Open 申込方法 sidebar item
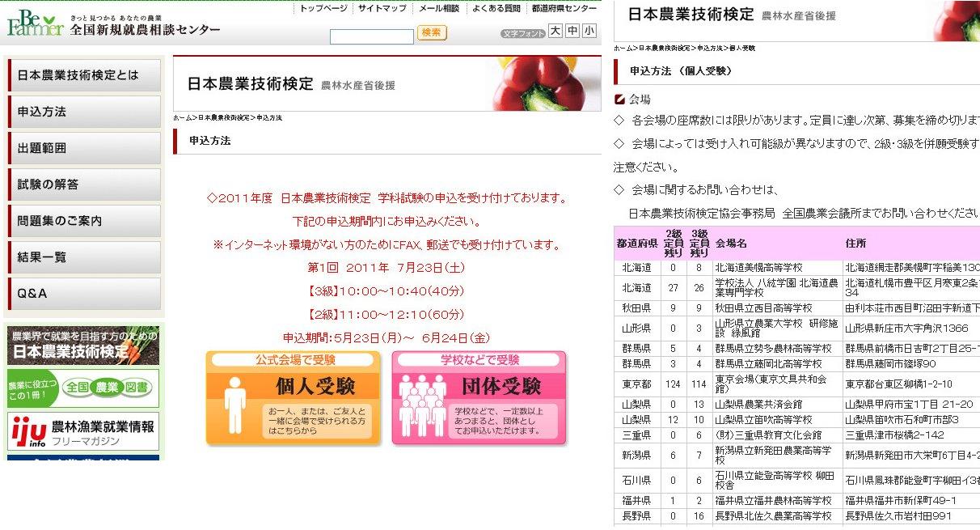980x530 pixels. tap(84, 112)
